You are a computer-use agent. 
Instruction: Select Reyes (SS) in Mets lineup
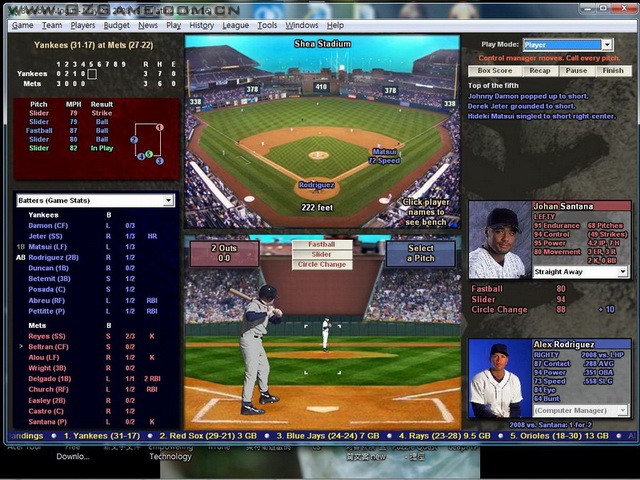47,336
